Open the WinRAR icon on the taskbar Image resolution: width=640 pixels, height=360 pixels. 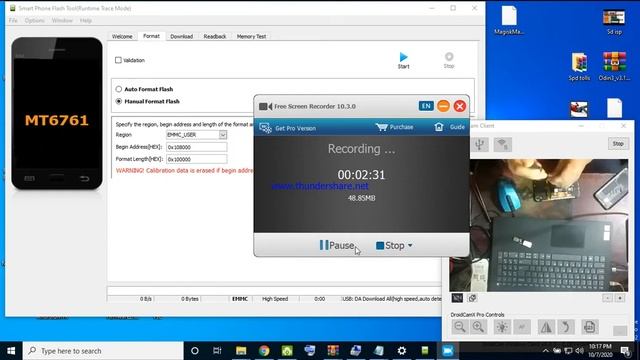333,351
